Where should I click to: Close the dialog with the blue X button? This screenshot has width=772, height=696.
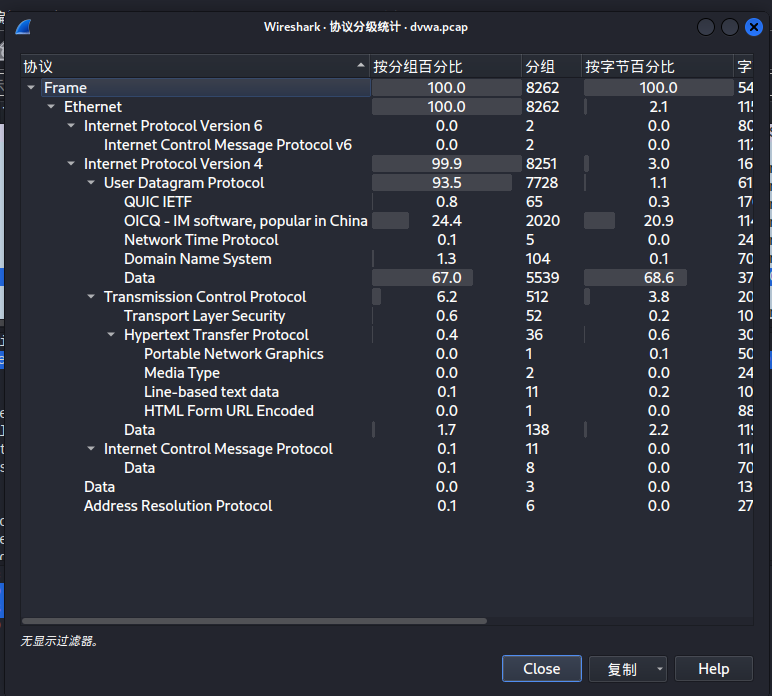coord(753,27)
